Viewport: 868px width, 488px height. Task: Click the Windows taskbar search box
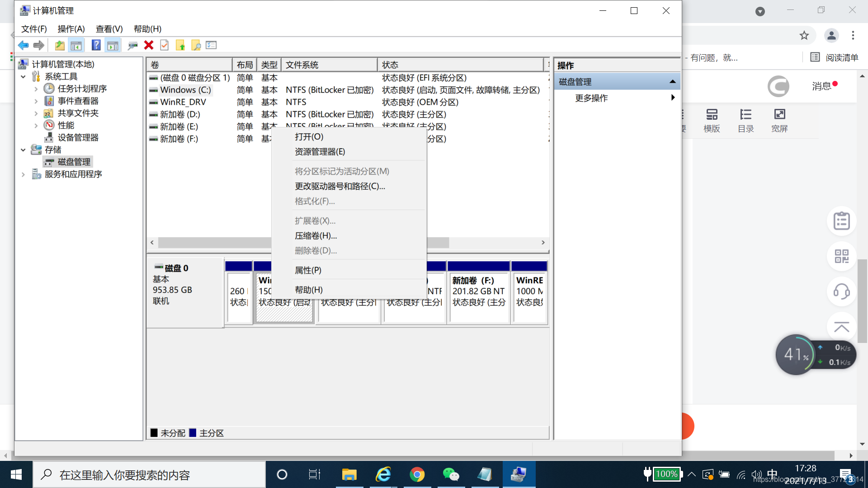click(x=149, y=474)
